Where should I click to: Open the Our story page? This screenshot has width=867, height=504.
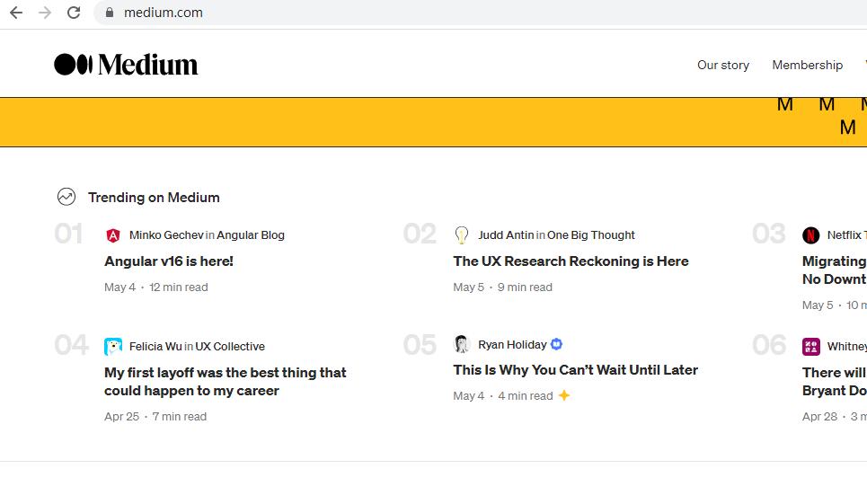coord(722,65)
